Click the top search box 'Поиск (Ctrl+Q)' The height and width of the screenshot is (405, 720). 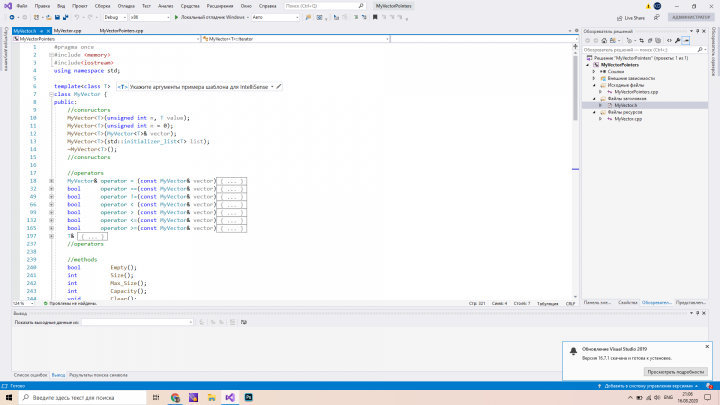pyautogui.click(x=325, y=6)
